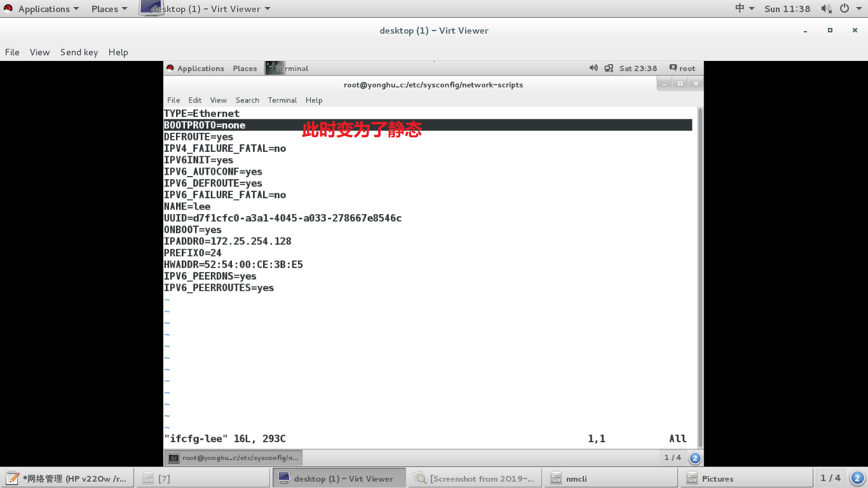This screenshot has height=488, width=868.
Task: Open terminal View menu
Action: [219, 100]
